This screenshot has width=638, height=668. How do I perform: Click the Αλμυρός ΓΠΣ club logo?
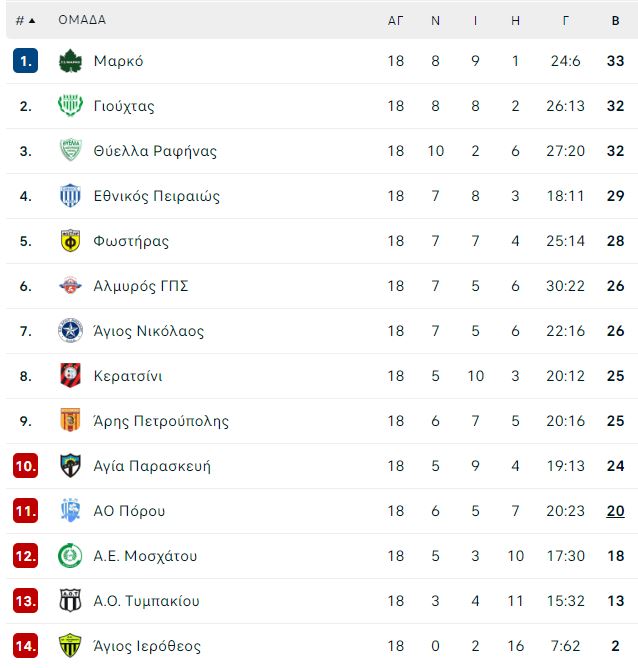tap(70, 286)
